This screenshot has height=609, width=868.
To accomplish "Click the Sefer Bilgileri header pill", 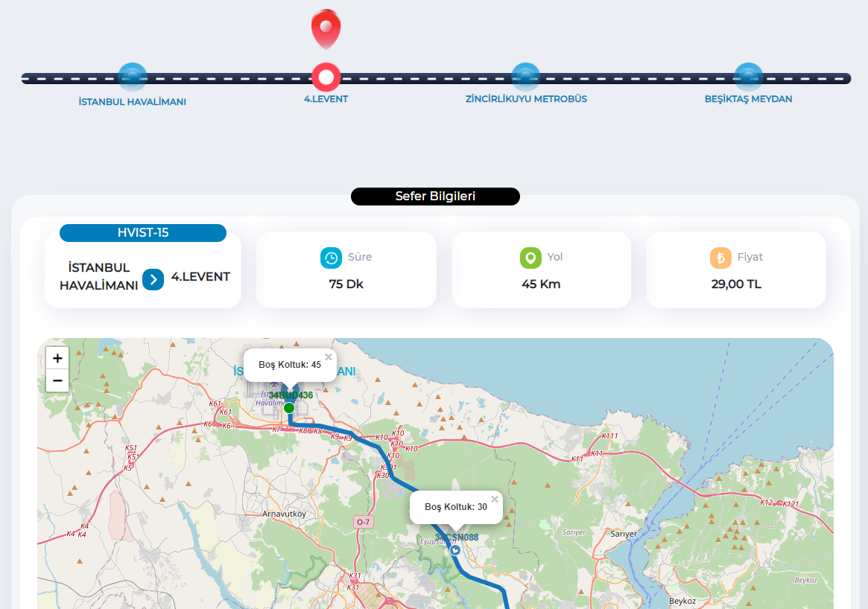I will [435, 197].
